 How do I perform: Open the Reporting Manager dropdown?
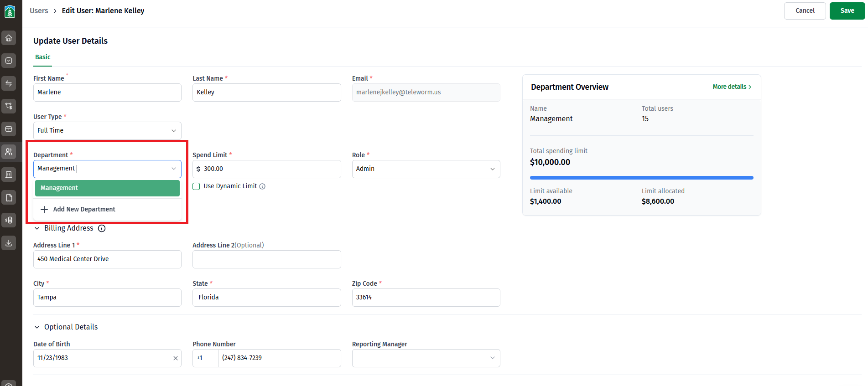(x=426, y=358)
